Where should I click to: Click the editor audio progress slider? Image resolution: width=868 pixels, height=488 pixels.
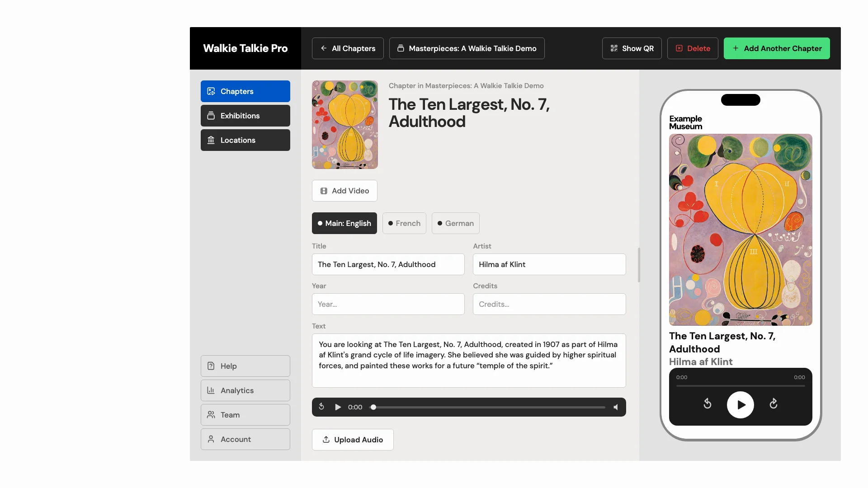(x=487, y=407)
